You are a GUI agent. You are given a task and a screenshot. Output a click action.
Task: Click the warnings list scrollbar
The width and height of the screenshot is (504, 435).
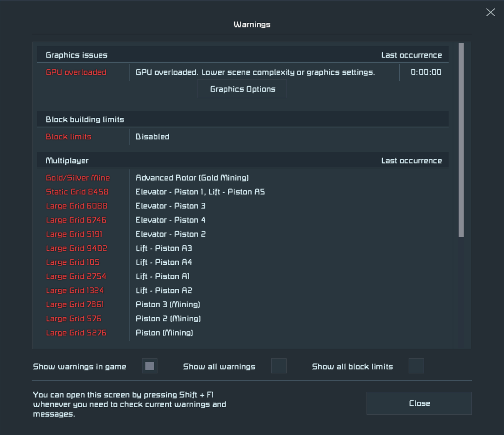coord(461,140)
